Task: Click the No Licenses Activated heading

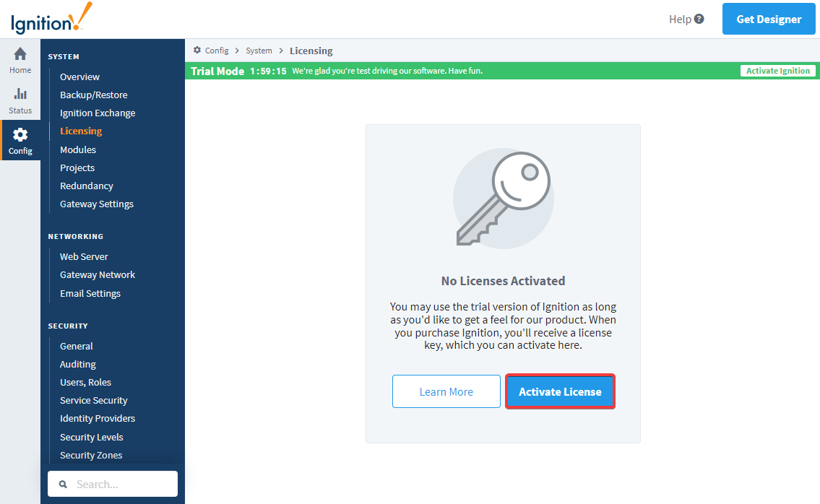Action: [x=503, y=281]
